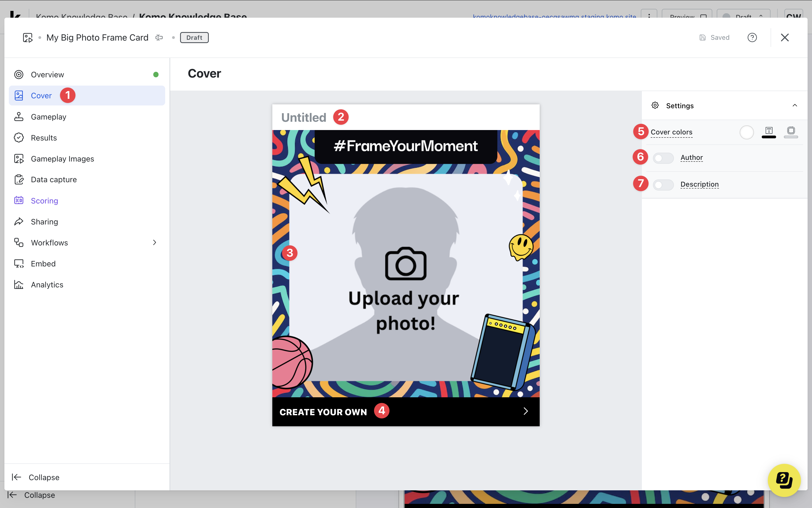
Task: Click the Untitled cover title field
Action: 304,118
